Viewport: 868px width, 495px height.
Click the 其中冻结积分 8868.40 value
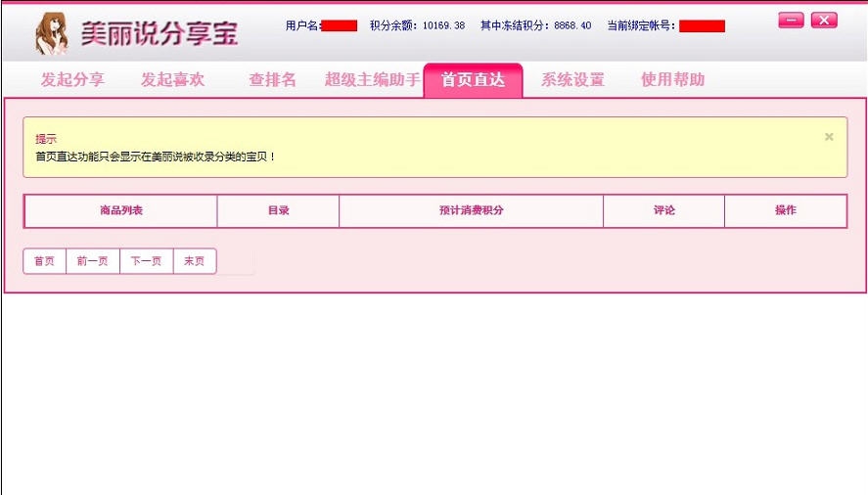572,25
